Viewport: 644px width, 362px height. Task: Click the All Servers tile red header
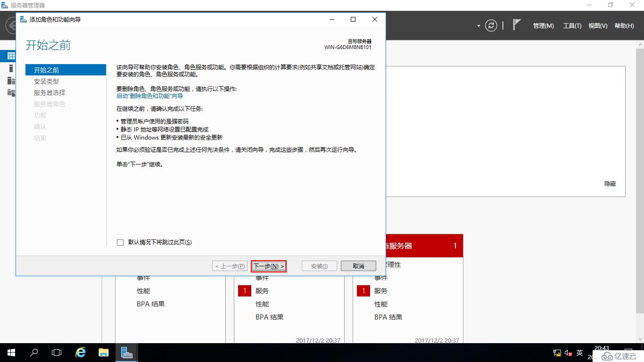pos(424,246)
